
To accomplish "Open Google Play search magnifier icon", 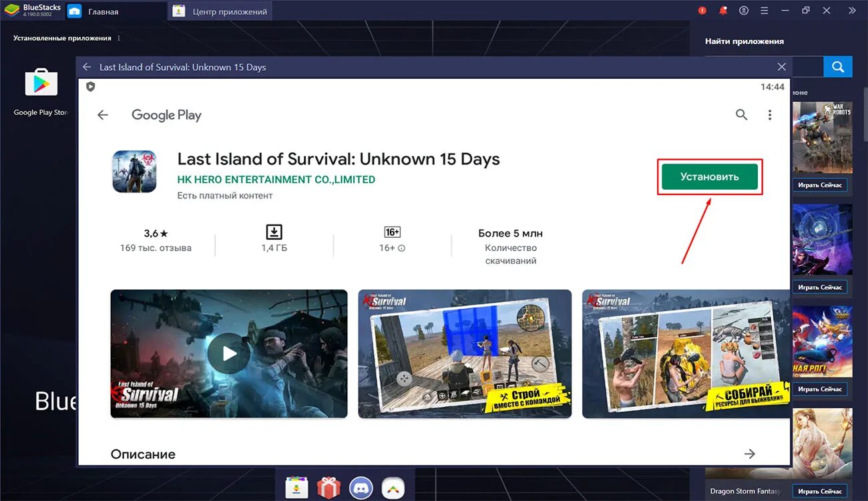I will point(741,115).
